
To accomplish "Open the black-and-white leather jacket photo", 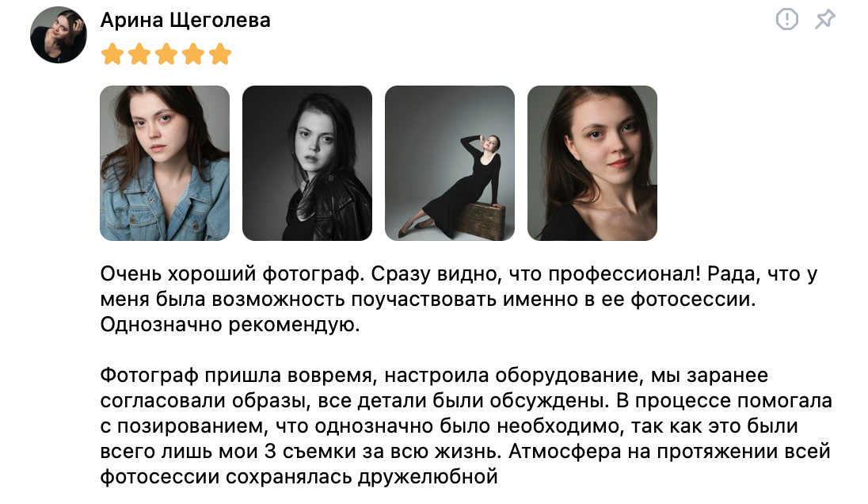I will 307,162.
